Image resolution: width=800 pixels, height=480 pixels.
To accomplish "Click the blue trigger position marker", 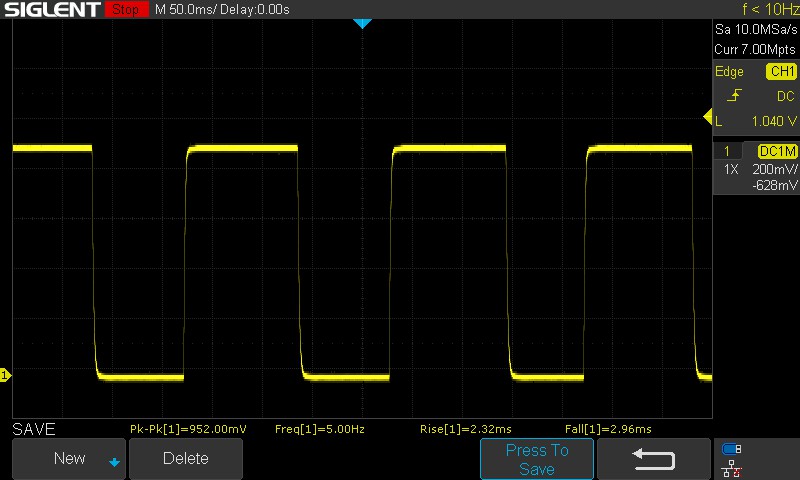I will (x=362, y=23).
